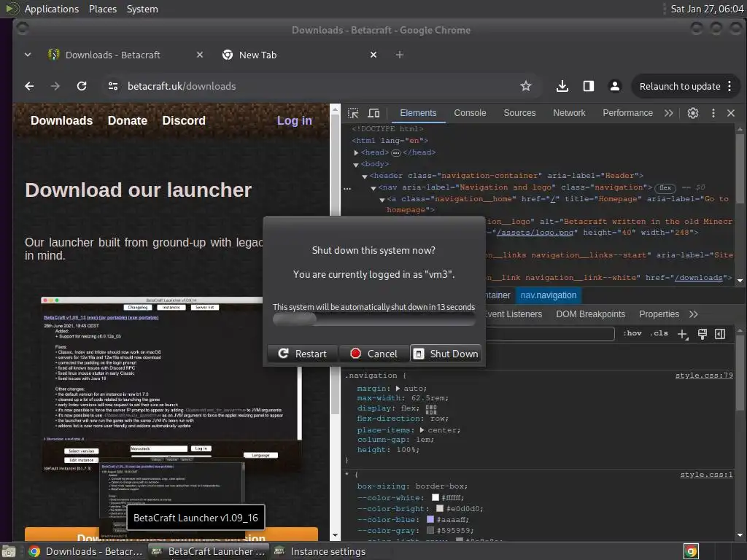Open the Discord link in site navigation

[x=184, y=120]
